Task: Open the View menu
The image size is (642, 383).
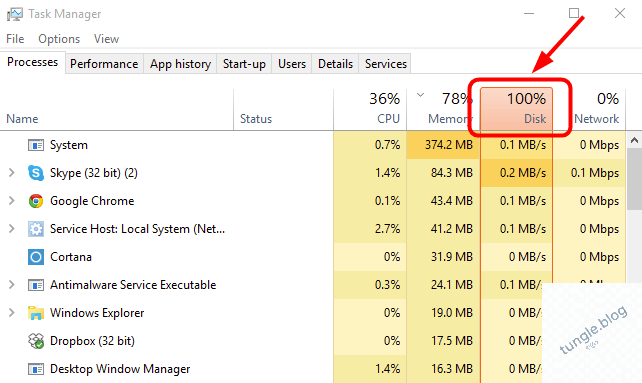Action: pyautogui.click(x=106, y=39)
